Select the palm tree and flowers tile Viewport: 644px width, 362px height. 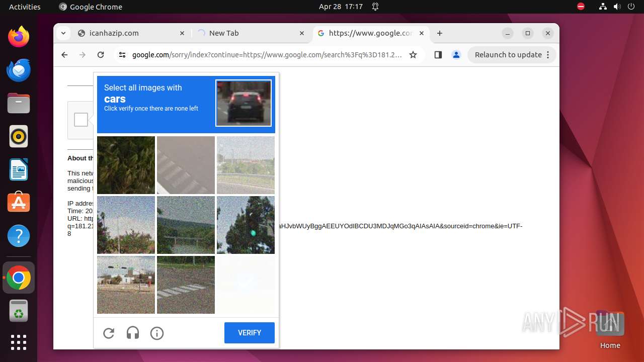(126, 225)
